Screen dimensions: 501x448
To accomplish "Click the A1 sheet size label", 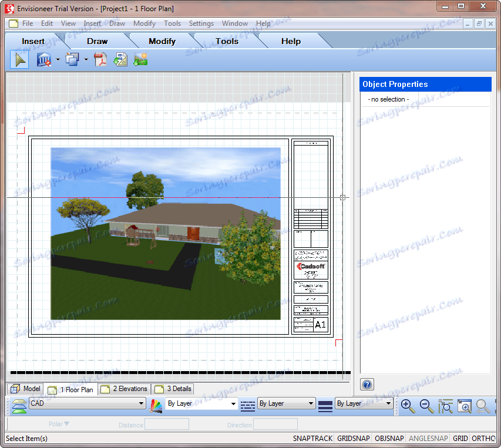I will 321,325.
